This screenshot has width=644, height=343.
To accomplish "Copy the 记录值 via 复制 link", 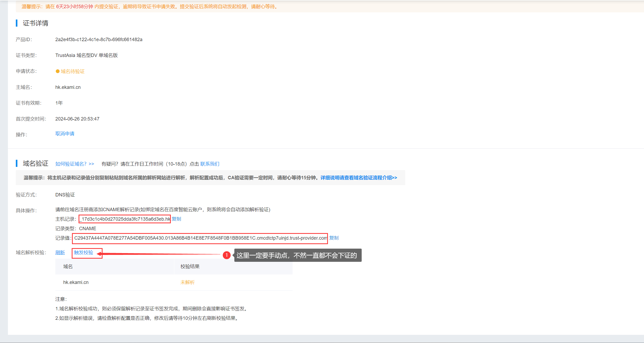I will point(334,238).
